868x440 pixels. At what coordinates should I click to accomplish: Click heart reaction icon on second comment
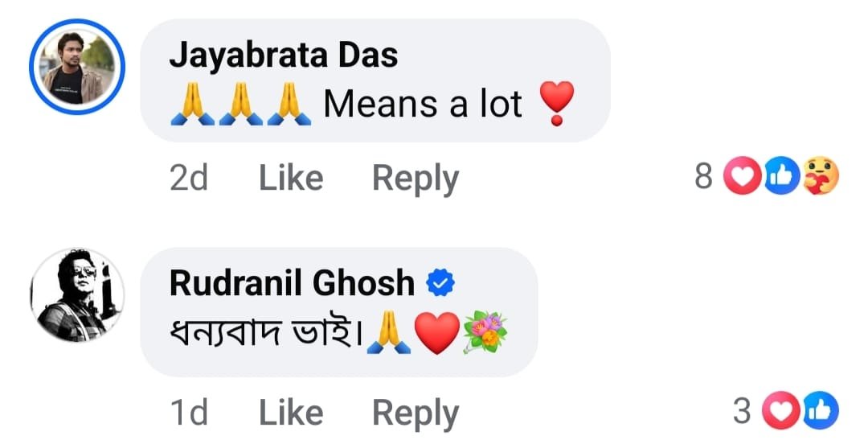(779, 412)
